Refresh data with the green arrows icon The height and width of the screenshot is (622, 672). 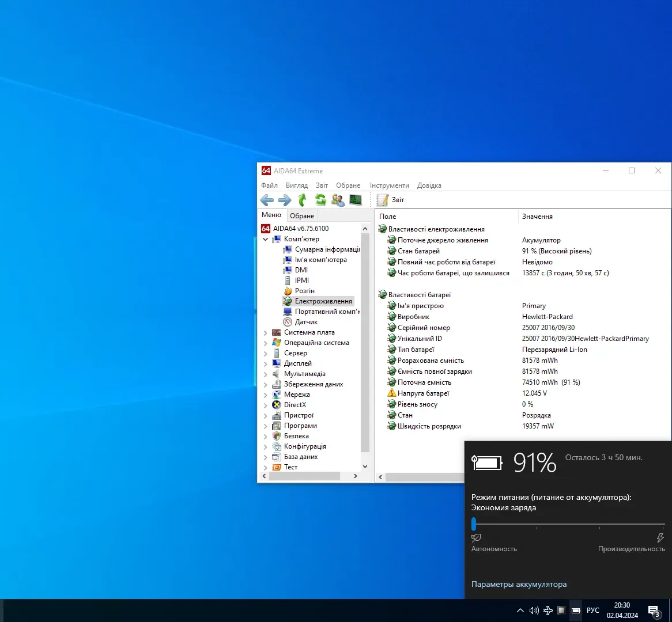pos(320,200)
